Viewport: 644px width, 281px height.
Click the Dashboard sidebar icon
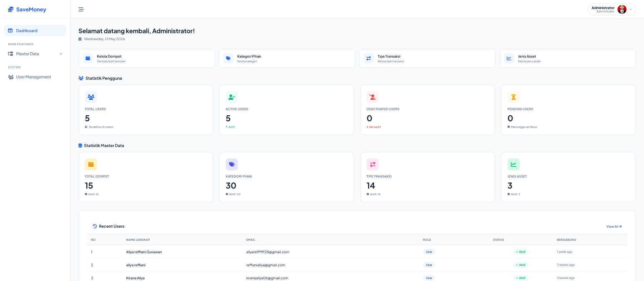10,30
